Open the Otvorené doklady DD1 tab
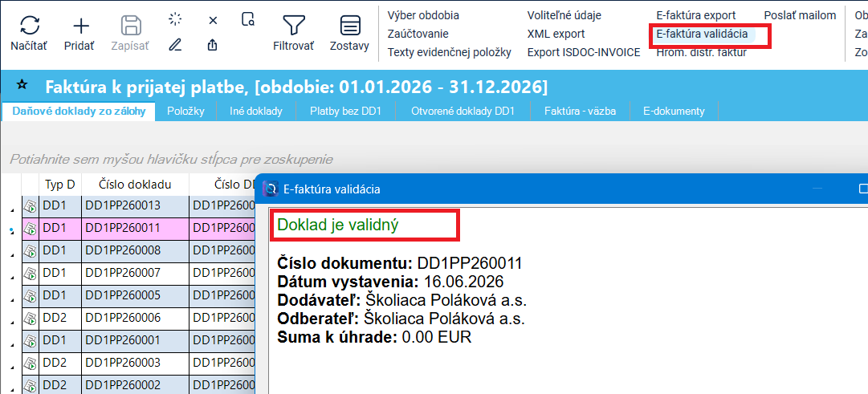Viewport: 868px width, 394px height. (463, 112)
